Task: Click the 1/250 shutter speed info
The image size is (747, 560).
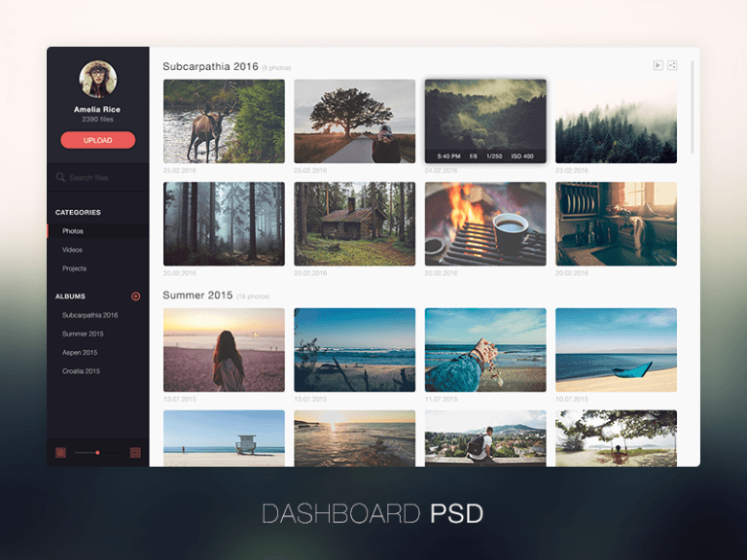Action: coord(494,157)
